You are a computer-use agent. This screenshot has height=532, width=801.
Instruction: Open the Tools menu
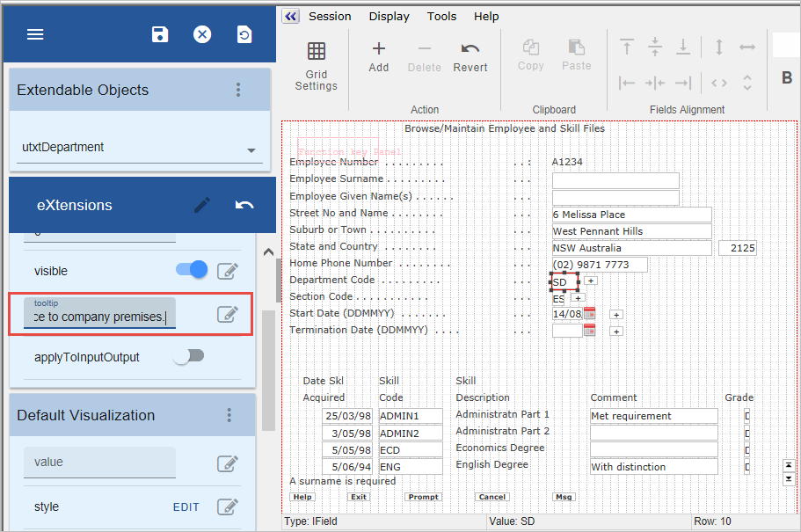(x=442, y=17)
